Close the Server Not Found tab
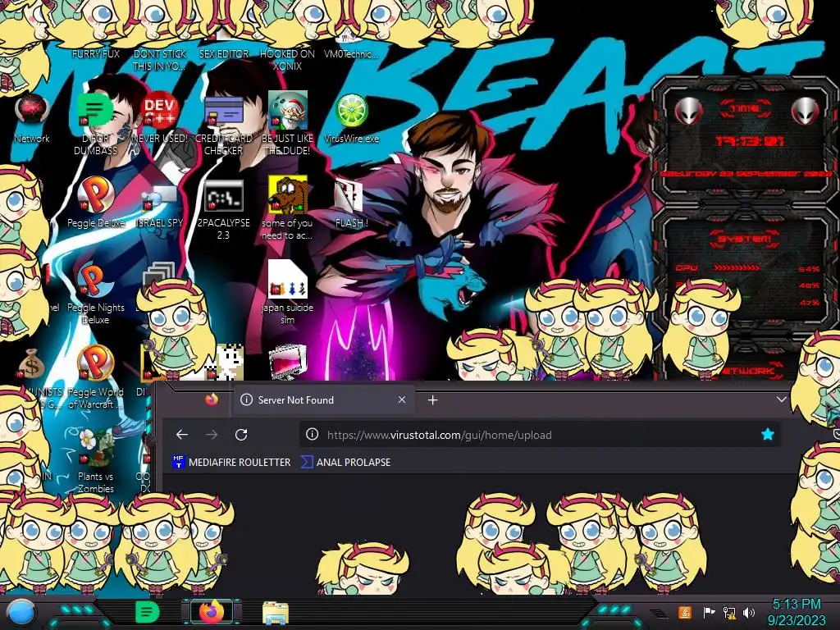Screen dimensions: 840x630 402,399
